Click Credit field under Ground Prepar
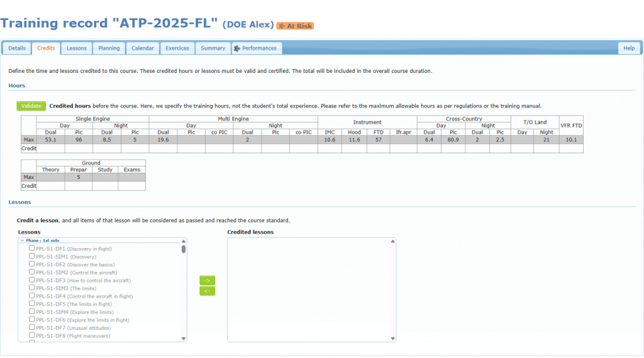This screenshot has height=358, width=644. 79,186
